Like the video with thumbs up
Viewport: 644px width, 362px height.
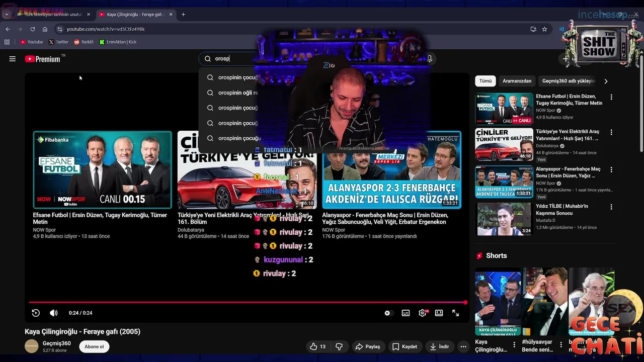pyautogui.click(x=318, y=346)
